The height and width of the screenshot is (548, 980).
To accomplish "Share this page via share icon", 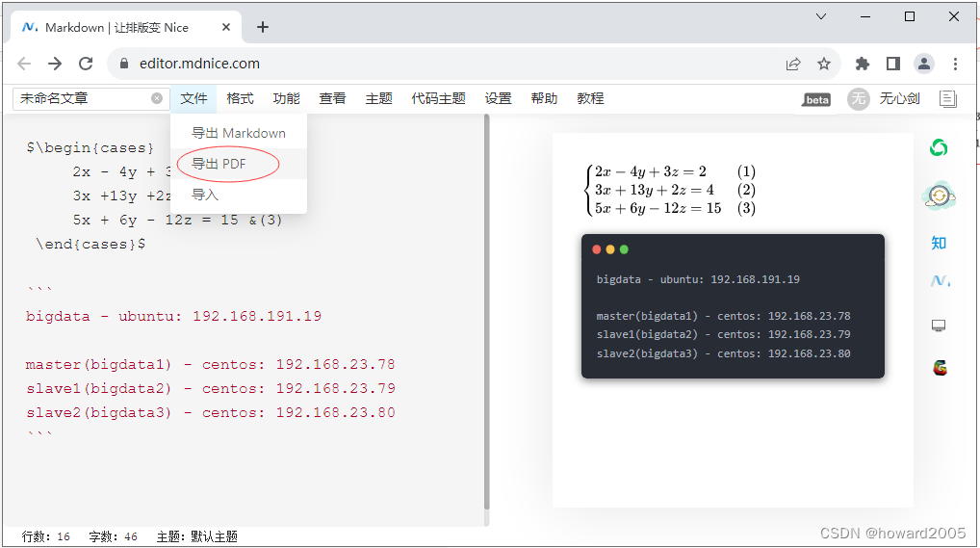I will (793, 64).
